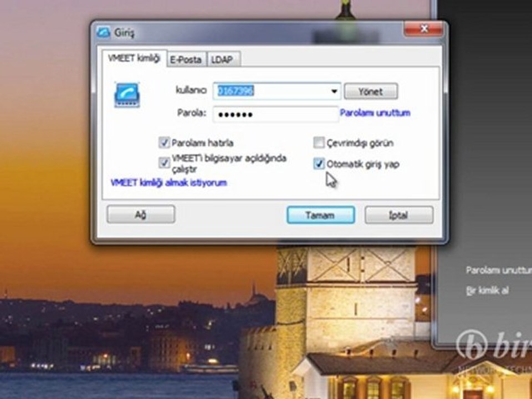The image size is (532, 399).
Task: Expand the kullanıcı dropdown arrow
Action: (334, 91)
